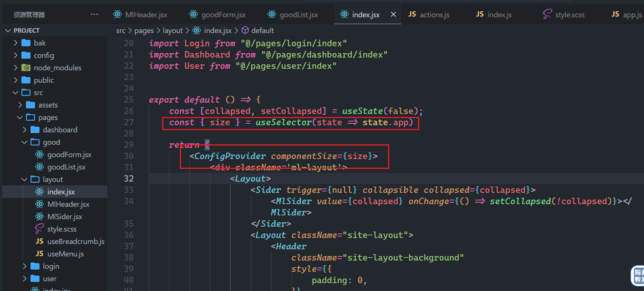Click line number 32 in gutter
The image size is (644, 291).
tap(129, 179)
